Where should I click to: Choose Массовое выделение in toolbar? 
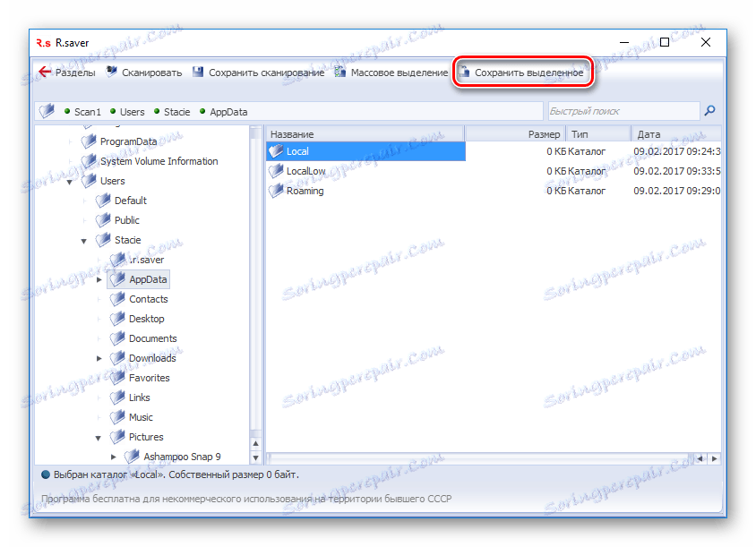(399, 73)
